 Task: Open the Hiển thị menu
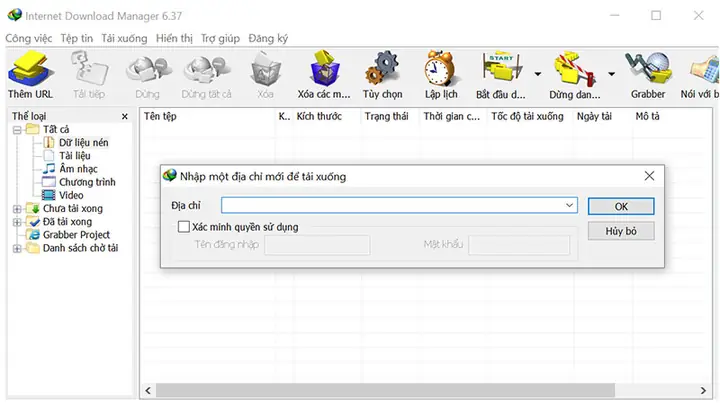click(x=174, y=39)
